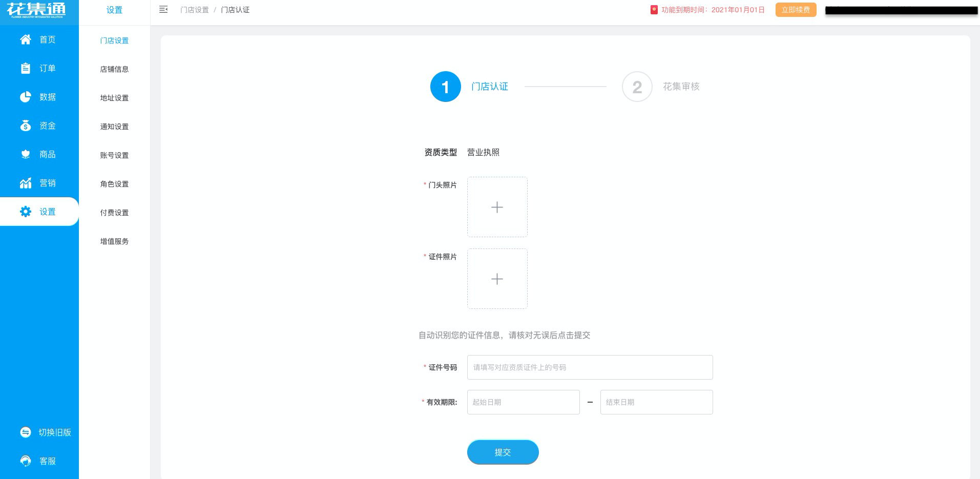Screen dimensions: 980x479
Task: Click the 门店设置 breadcrumb link
Action: coord(194,10)
